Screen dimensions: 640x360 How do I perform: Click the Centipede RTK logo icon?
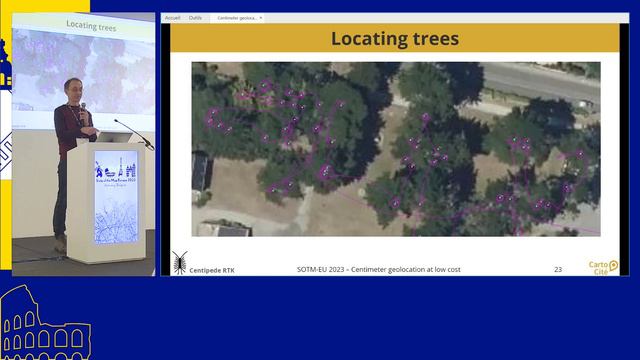pyautogui.click(x=180, y=263)
